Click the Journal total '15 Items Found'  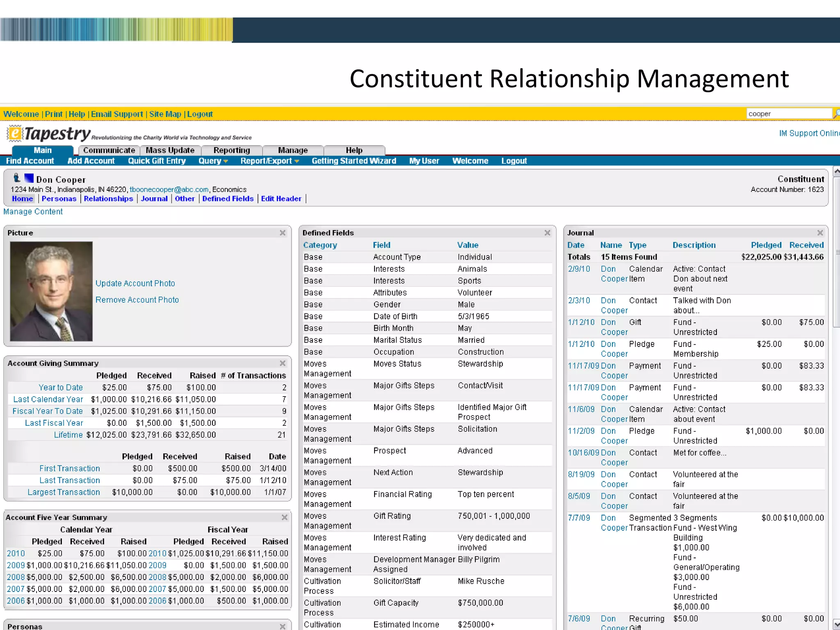click(629, 257)
